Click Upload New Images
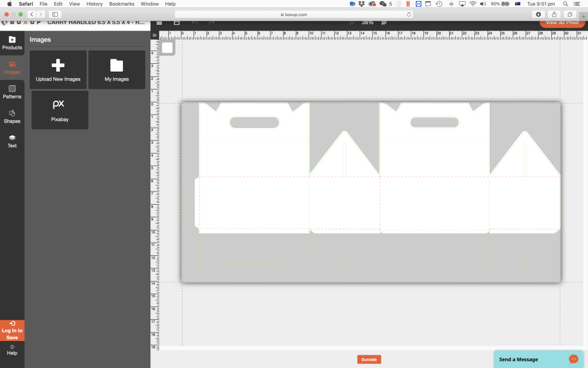588x368 pixels. coord(58,70)
